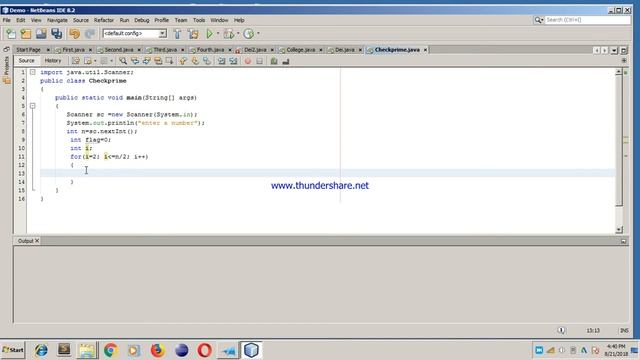Click the red Start Macro Recording icon
The width and height of the screenshot is (640, 360).
pos(247,61)
